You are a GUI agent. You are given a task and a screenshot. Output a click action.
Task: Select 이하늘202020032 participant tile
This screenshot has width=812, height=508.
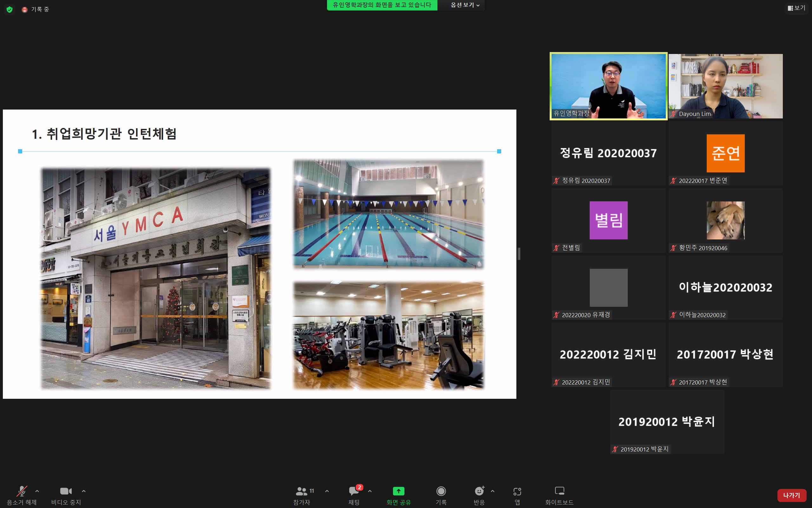725,288
